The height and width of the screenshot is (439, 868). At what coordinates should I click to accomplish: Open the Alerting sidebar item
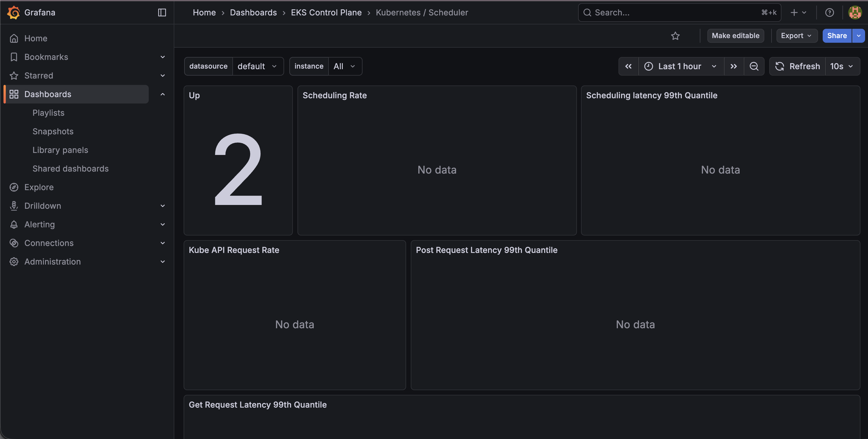click(x=40, y=224)
